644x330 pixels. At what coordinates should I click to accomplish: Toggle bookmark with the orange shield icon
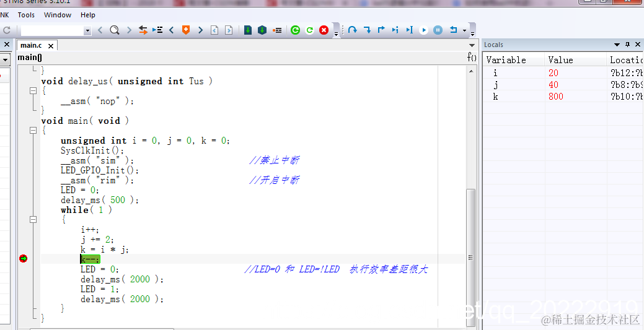(x=186, y=30)
